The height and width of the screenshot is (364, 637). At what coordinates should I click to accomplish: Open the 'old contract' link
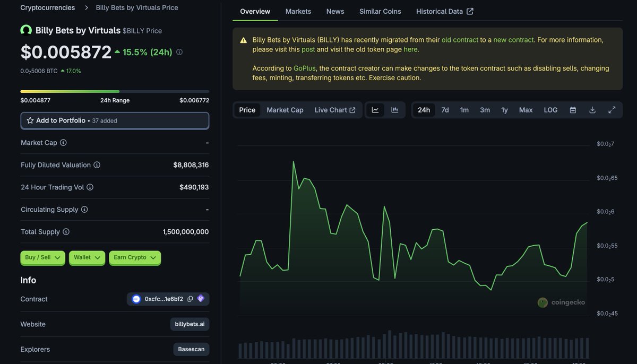pyautogui.click(x=460, y=40)
